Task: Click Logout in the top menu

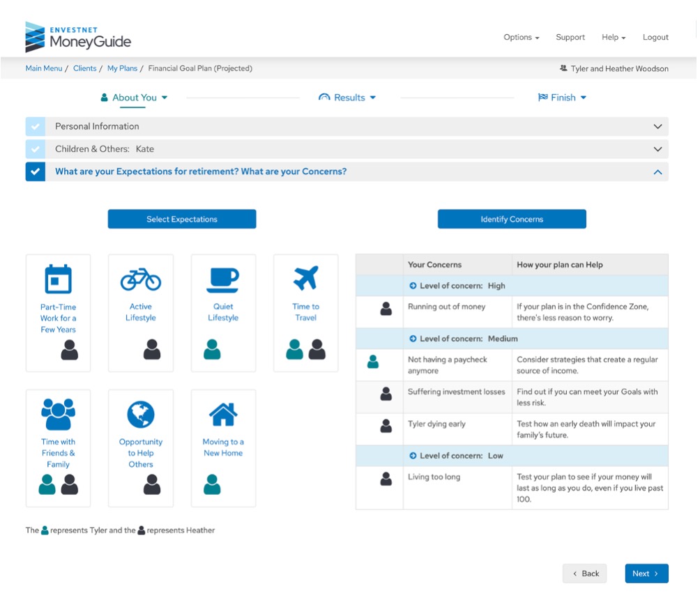Action: 655,37
